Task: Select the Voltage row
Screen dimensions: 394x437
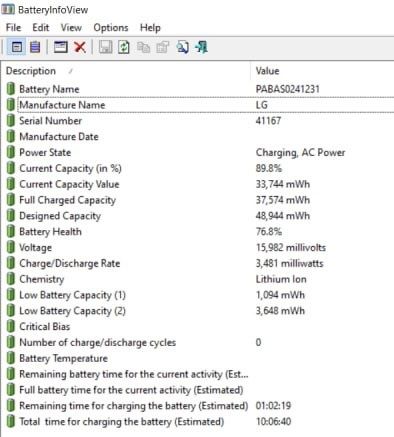Action: click(x=199, y=247)
